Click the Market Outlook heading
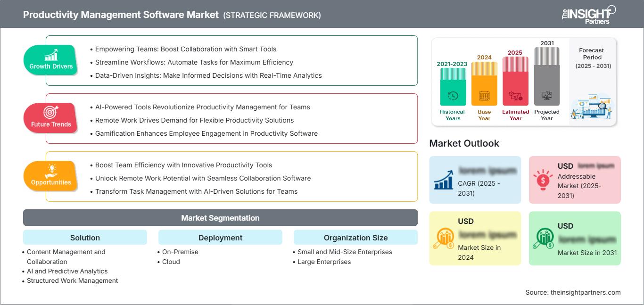 (x=464, y=143)
